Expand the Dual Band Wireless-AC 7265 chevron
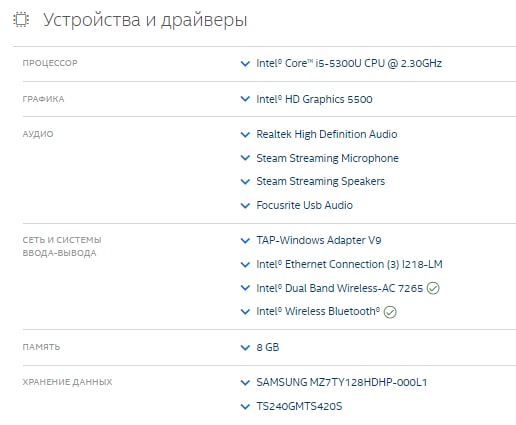 (245, 288)
